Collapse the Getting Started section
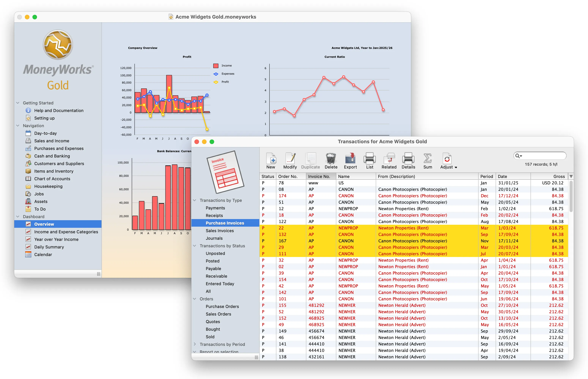588x379 pixels. click(x=18, y=103)
